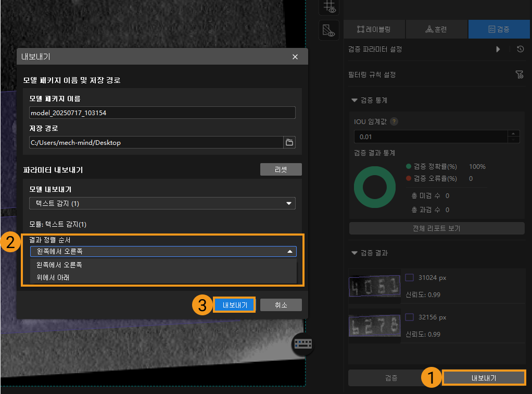Screen dimensions: 532x394
Task: Browse folder icon for 저장 경로
Action: 289,142
